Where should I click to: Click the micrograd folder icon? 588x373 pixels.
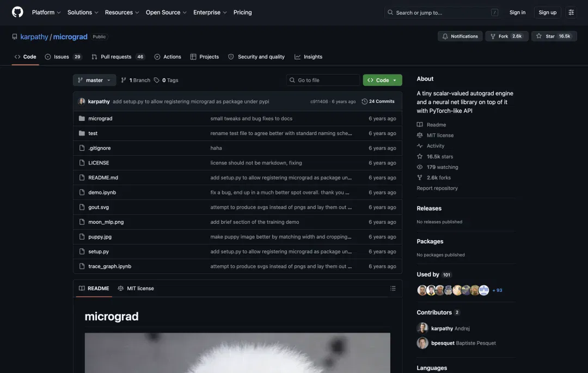coord(82,119)
